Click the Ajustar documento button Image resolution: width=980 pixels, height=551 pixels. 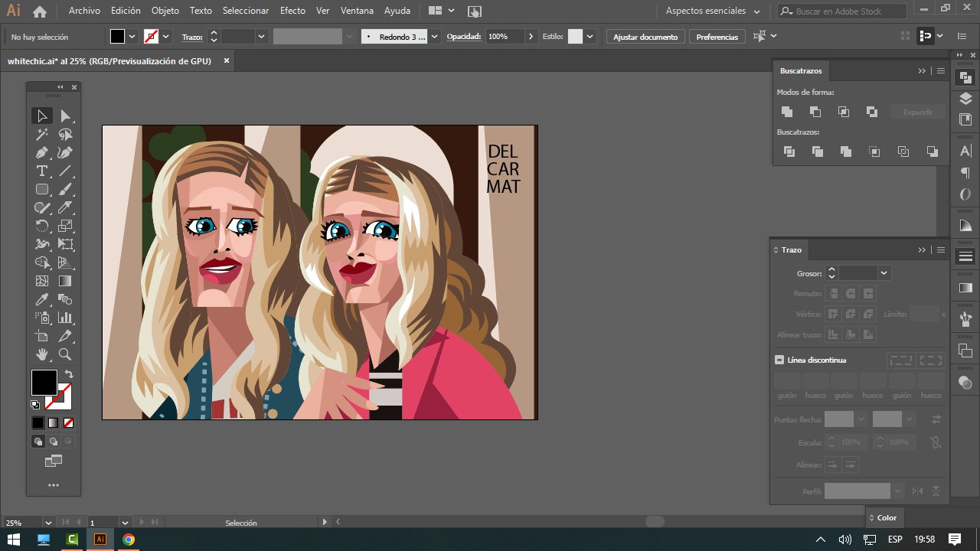[x=645, y=37]
